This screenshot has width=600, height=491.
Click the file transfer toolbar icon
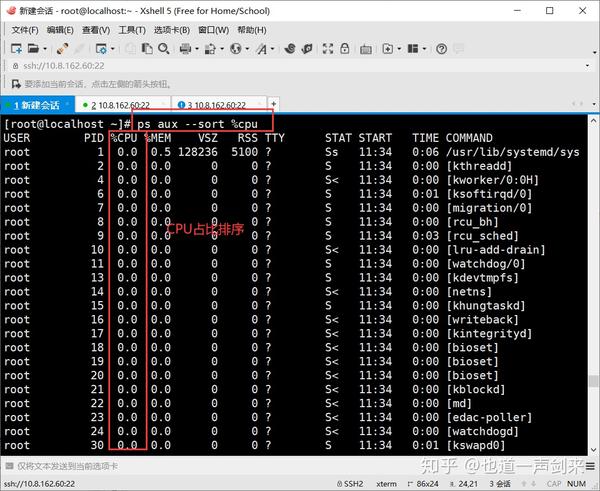click(x=210, y=49)
